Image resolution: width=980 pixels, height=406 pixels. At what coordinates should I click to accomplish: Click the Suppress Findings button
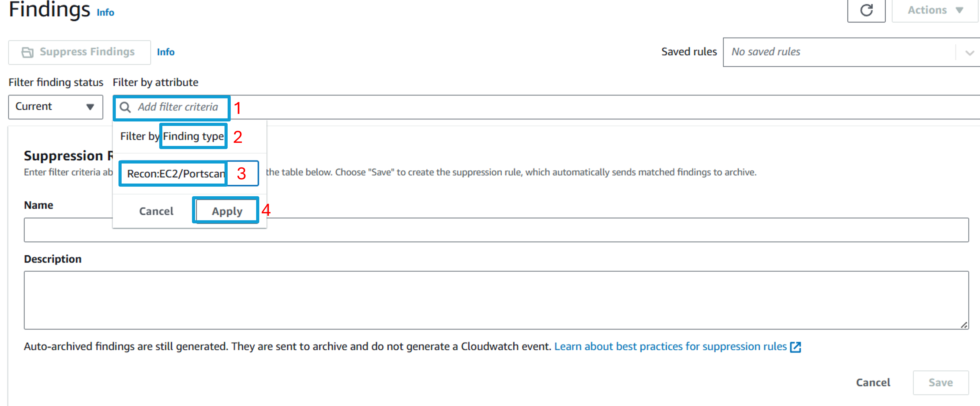coord(80,52)
